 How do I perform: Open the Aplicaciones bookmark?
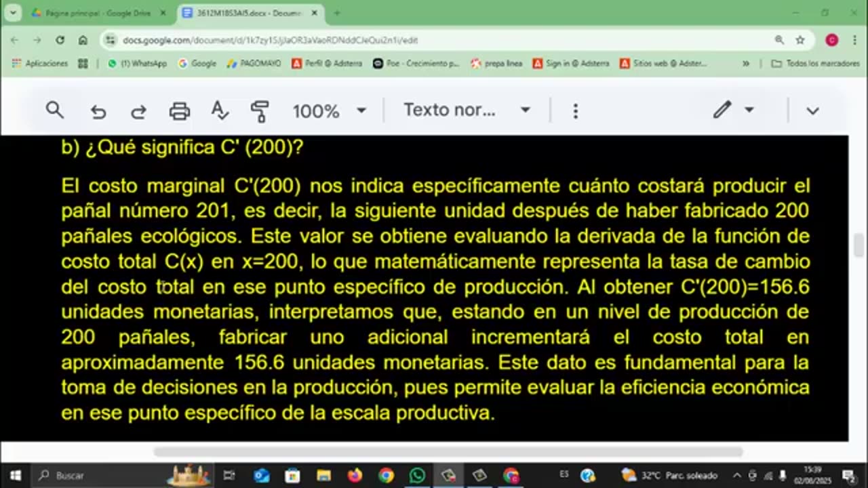click(40, 63)
